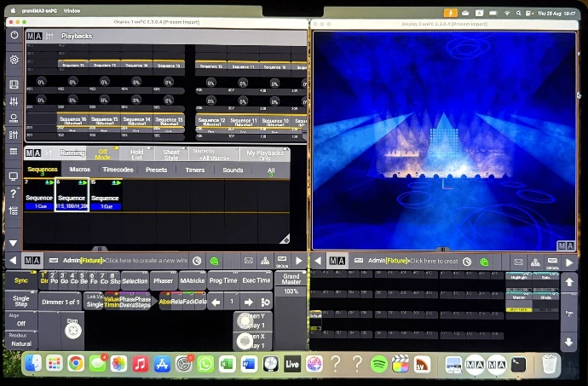Image resolution: width=588 pixels, height=386 pixels.
Task: Adjust the Grand Master 100% fader
Action: (291, 291)
